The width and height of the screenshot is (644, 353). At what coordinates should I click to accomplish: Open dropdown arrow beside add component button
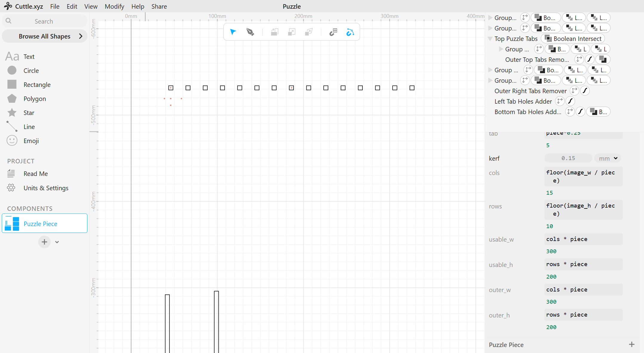57,242
